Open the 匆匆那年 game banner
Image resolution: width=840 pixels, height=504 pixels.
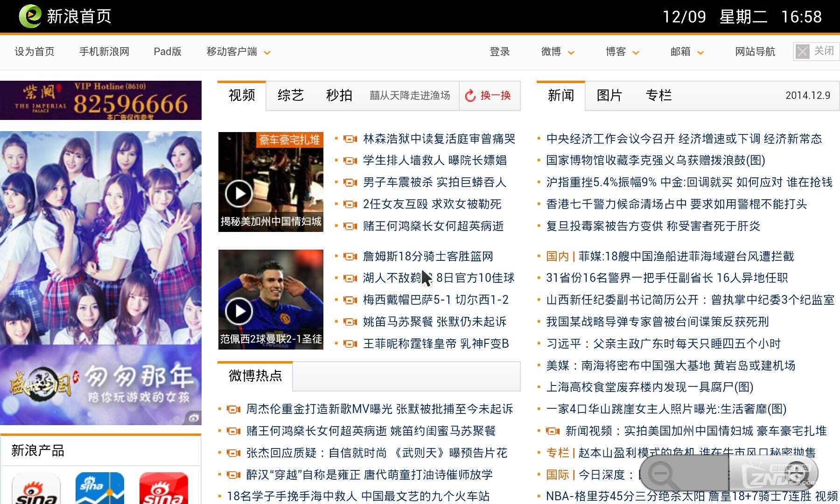pos(101,385)
